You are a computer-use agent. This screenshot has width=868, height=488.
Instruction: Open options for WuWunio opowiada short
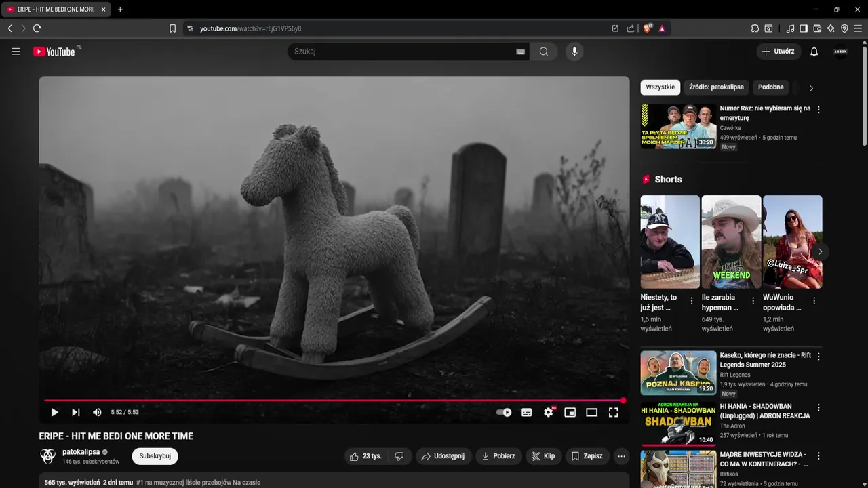[x=814, y=301]
